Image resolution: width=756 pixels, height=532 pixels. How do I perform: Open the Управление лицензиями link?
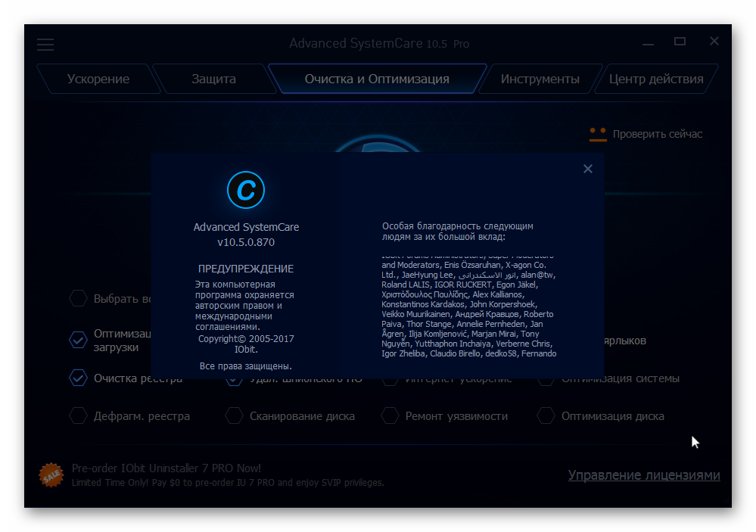pos(644,475)
